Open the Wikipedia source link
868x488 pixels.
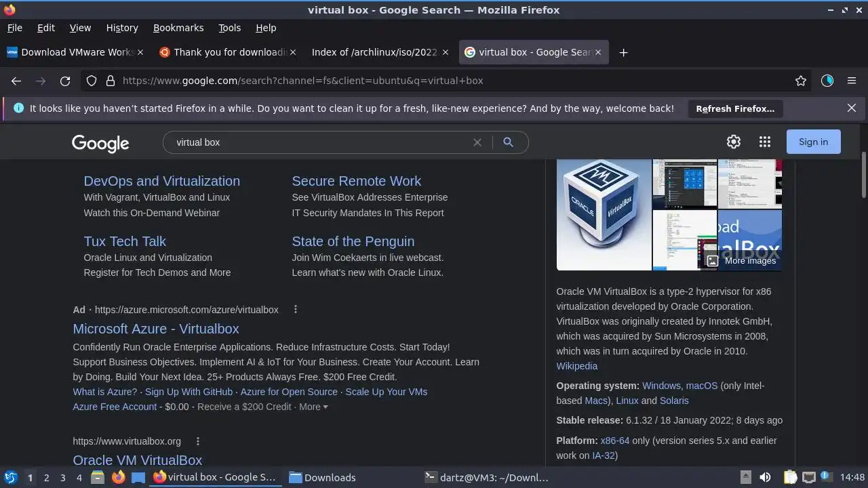pyautogui.click(x=577, y=366)
